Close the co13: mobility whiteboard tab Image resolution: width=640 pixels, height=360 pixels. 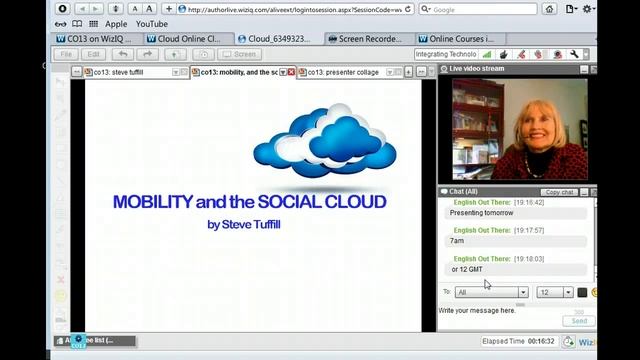291,72
